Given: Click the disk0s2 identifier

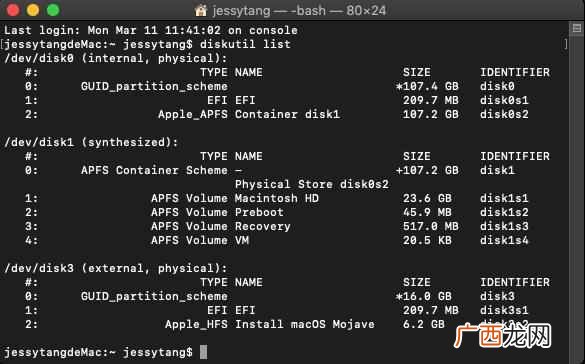Looking at the screenshot, I should point(504,114).
